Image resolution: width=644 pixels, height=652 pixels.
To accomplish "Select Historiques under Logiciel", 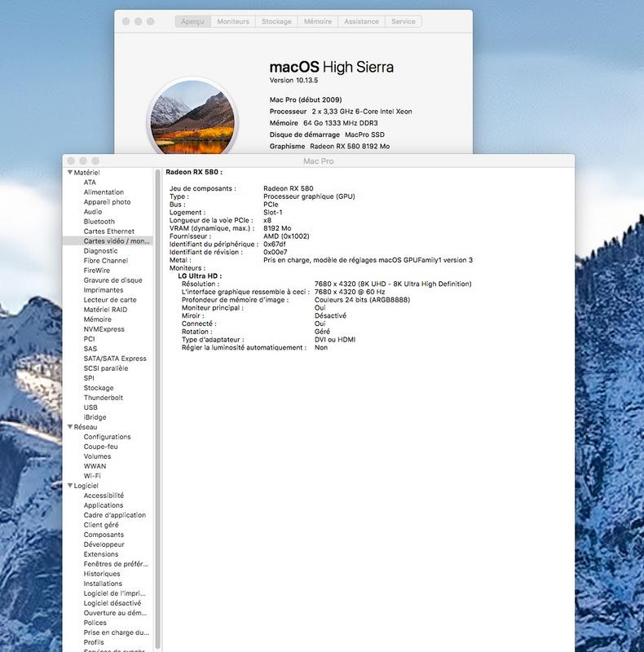I will coord(102,574).
